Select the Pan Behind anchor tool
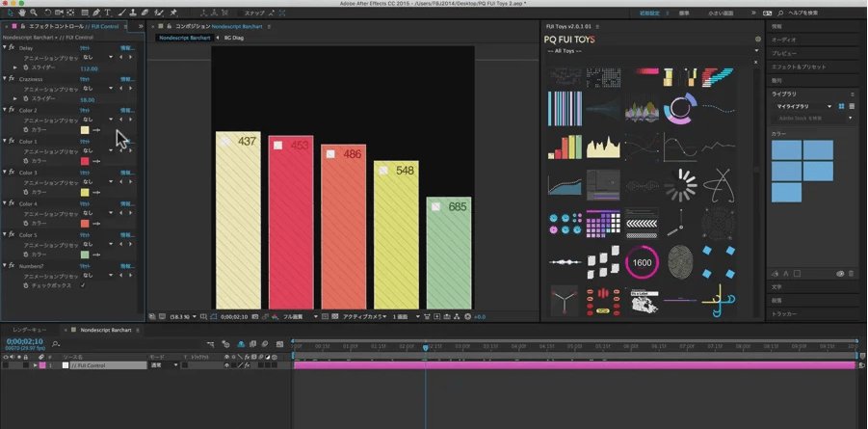 click(70, 13)
